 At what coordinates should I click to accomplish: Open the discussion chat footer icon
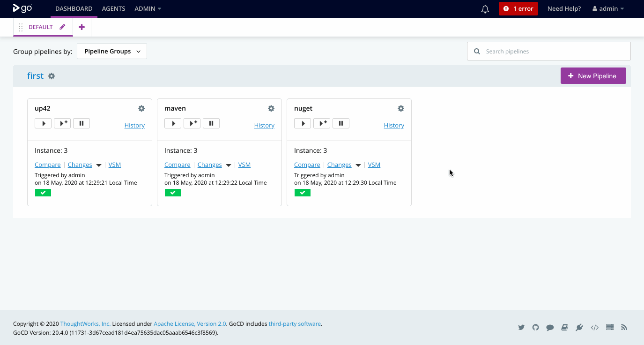point(550,327)
